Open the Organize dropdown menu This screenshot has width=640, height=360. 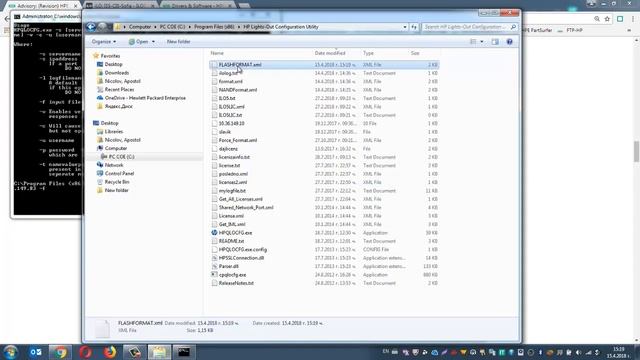(x=104, y=42)
